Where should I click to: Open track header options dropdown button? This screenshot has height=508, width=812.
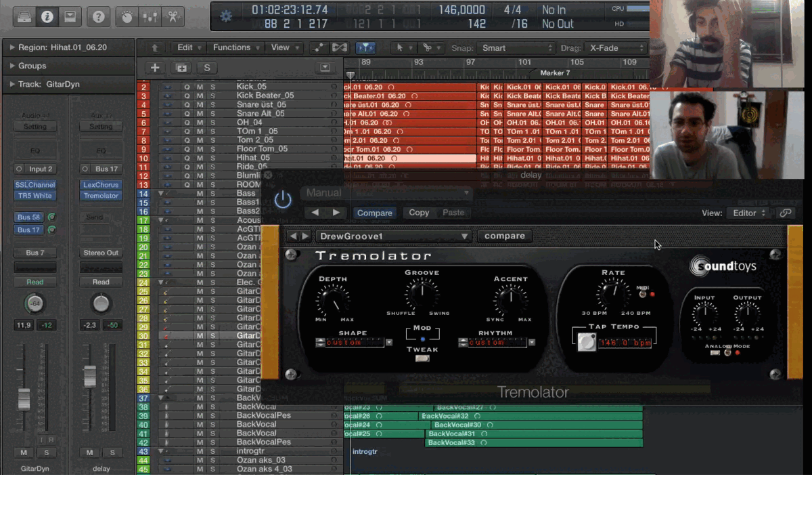325,68
